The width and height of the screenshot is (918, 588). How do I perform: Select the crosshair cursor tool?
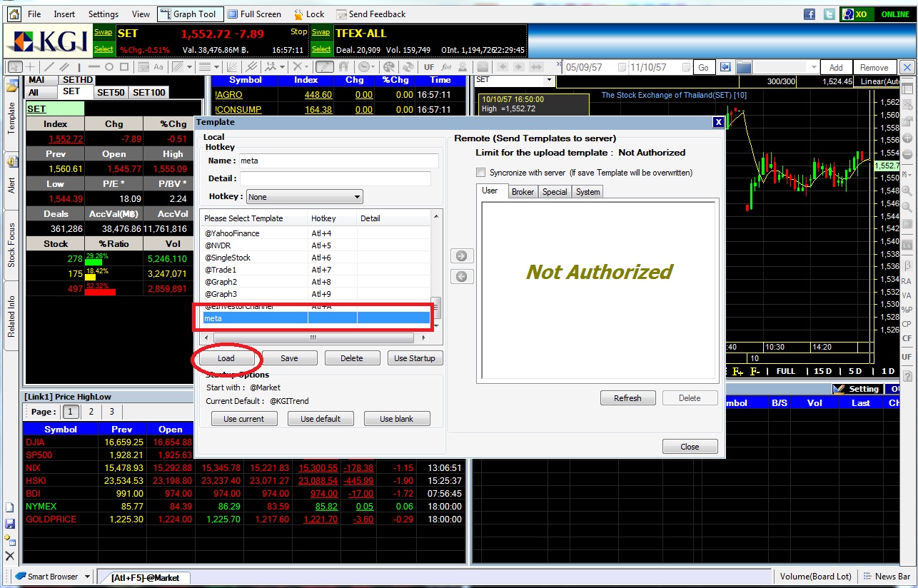[x=30, y=67]
